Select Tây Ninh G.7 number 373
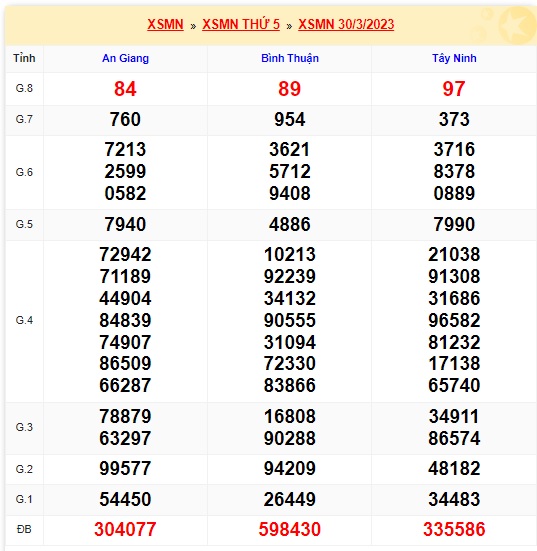The width and height of the screenshot is (537, 551). point(454,119)
